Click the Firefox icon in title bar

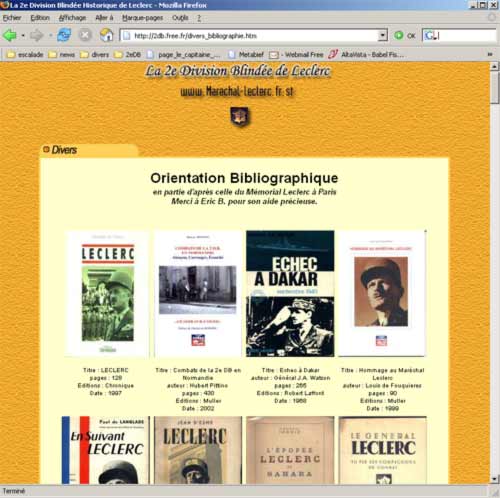click(5, 5)
